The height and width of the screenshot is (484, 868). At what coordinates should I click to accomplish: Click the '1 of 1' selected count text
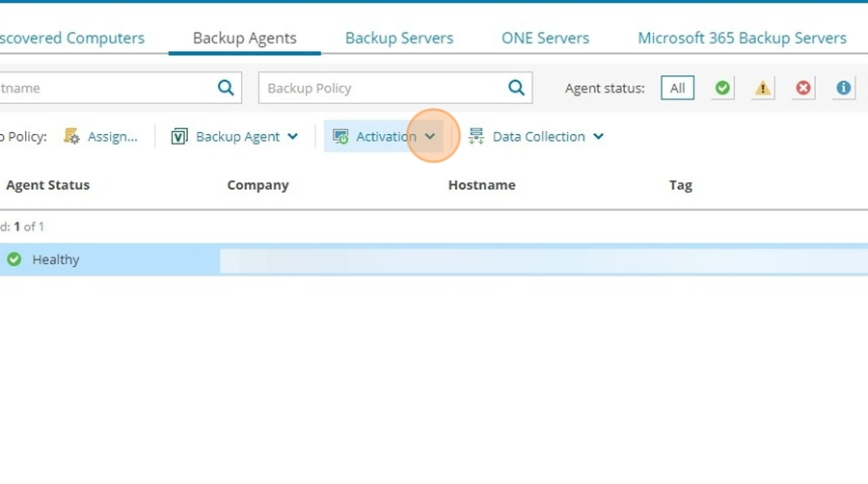coord(29,227)
